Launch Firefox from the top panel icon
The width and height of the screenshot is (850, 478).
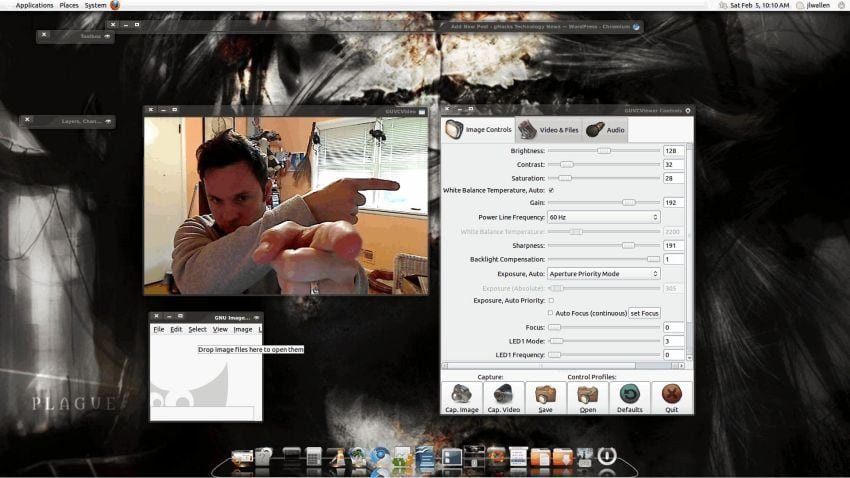[x=115, y=5]
